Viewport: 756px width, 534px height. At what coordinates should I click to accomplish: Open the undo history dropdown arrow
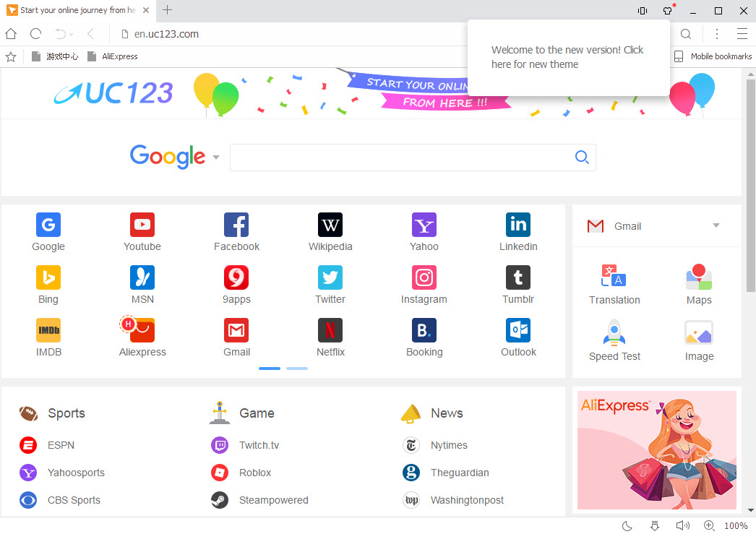[71, 35]
